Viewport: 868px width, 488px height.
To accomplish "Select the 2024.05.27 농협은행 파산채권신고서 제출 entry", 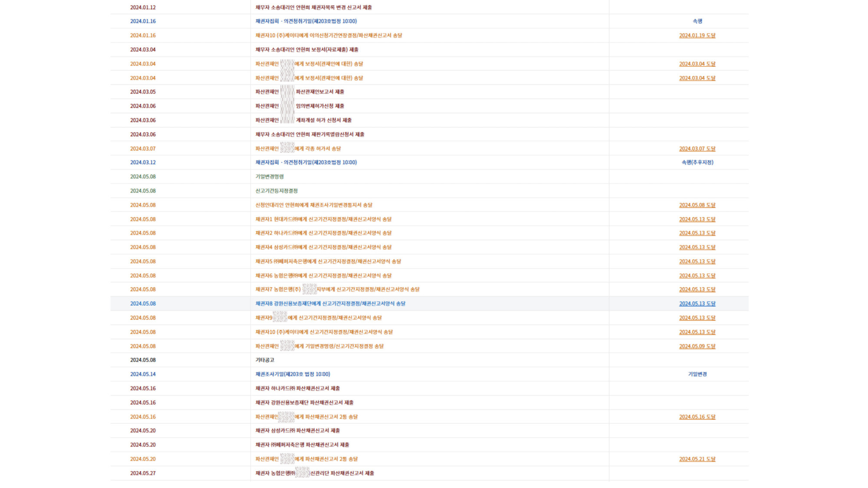I will [315, 473].
